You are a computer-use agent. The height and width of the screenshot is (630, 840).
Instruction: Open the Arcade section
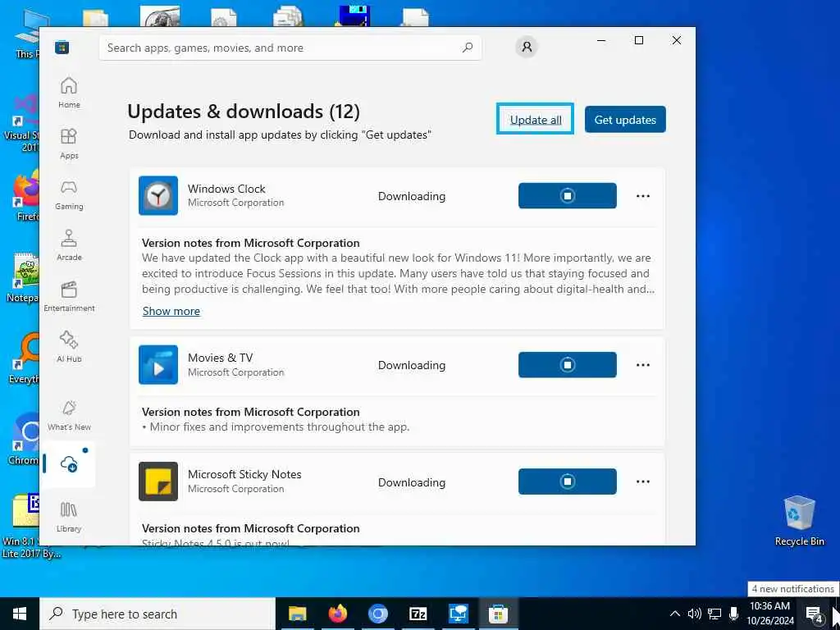(x=69, y=245)
